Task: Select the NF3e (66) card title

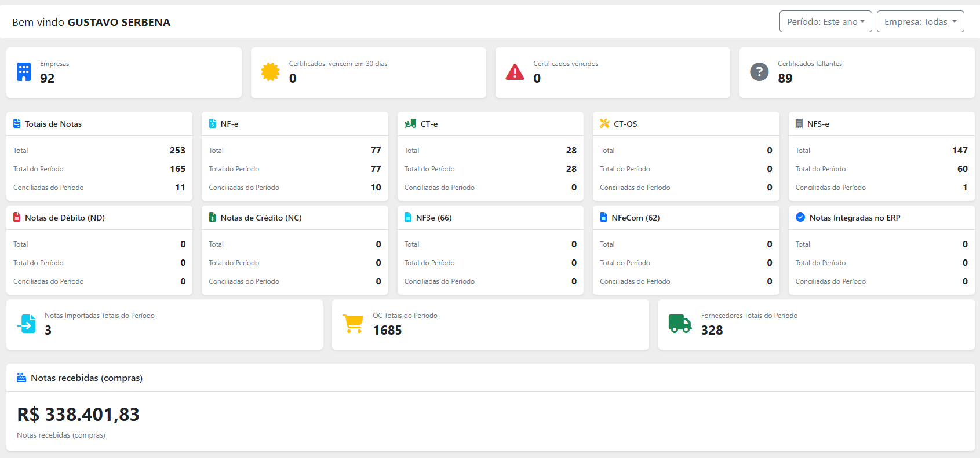Action: point(433,218)
